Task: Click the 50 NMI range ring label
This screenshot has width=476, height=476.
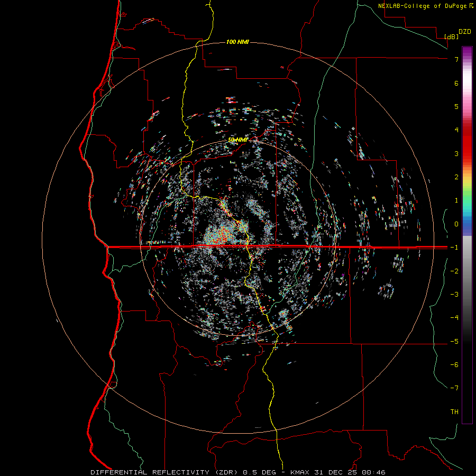Action: (237, 140)
